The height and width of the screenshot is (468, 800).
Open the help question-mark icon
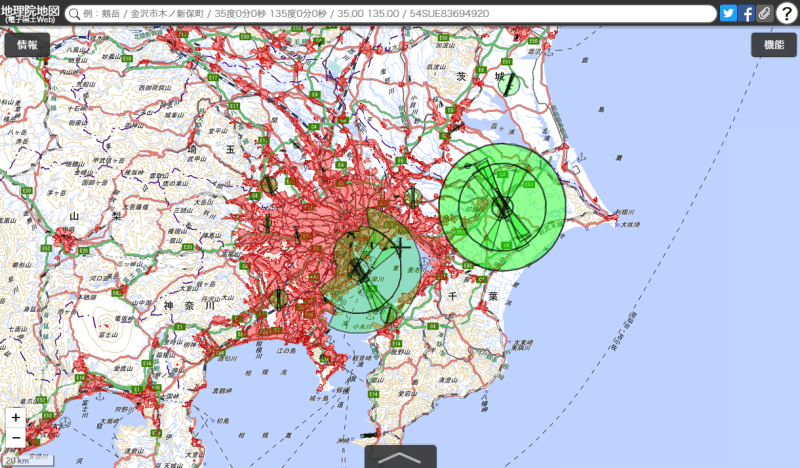(787, 14)
